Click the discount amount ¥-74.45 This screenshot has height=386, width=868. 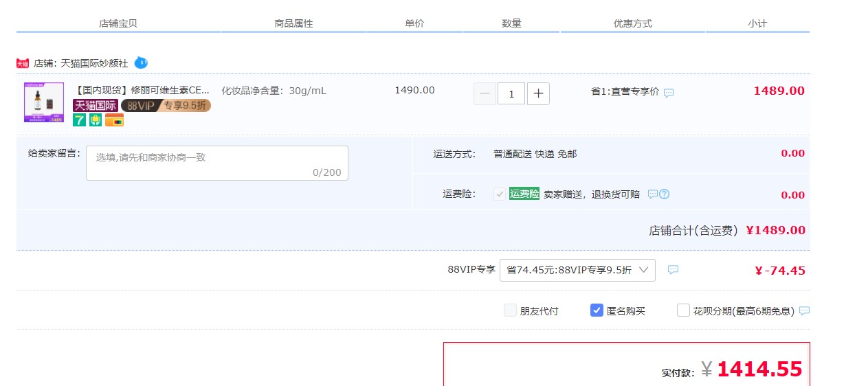tap(780, 271)
